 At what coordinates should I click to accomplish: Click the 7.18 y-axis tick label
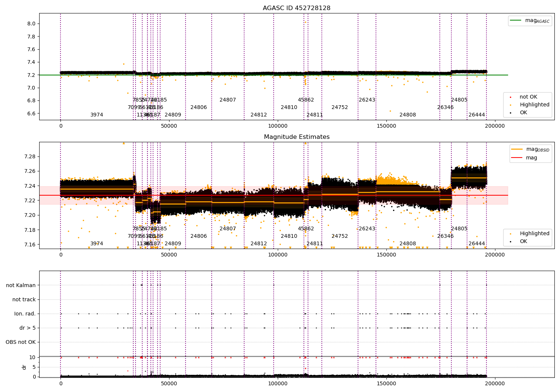29,230
